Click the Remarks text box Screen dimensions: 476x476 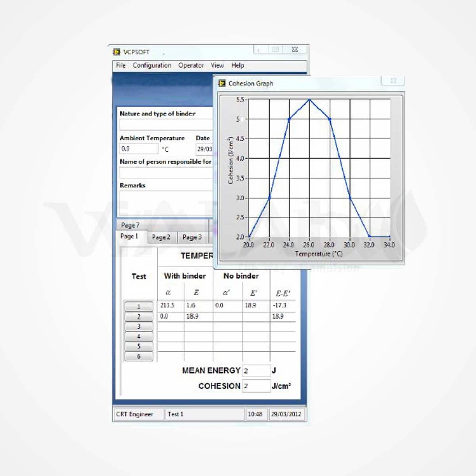[x=166, y=202]
